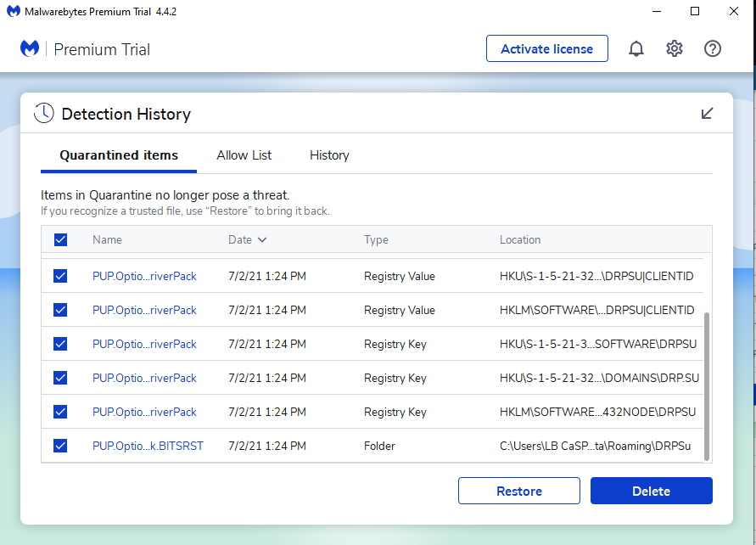This screenshot has height=545, width=756.
Task: Uncheck the DOMAINS\DRP.SU Registry Key row
Action: [x=60, y=378]
